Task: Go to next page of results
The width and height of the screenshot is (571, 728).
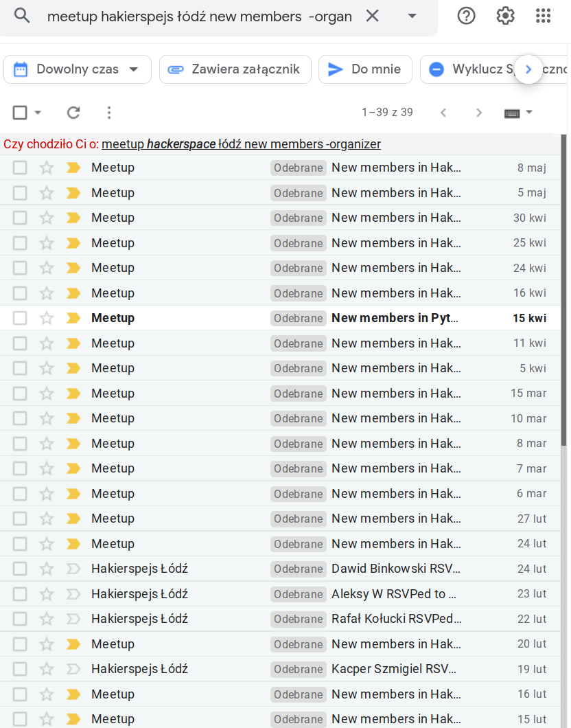Action: click(479, 113)
